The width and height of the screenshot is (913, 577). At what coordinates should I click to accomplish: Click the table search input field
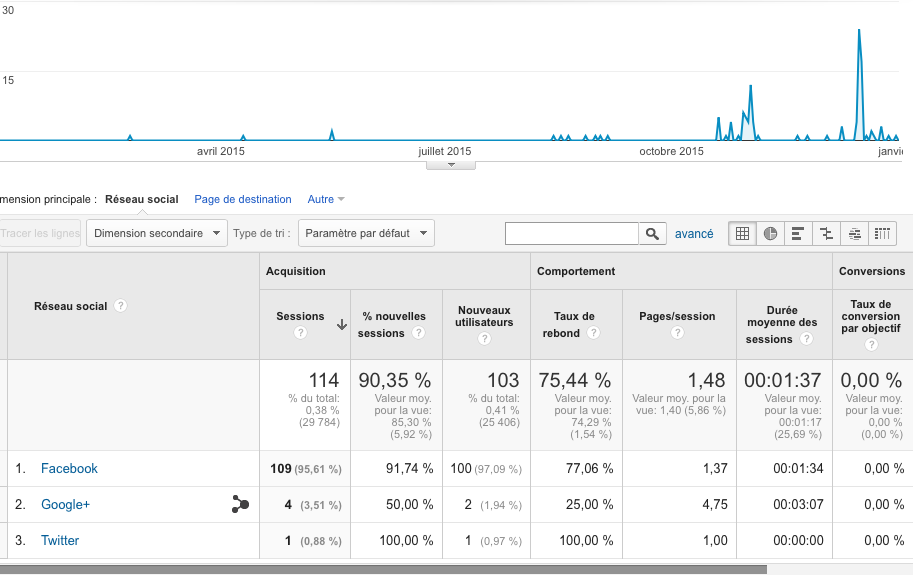coord(571,234)
